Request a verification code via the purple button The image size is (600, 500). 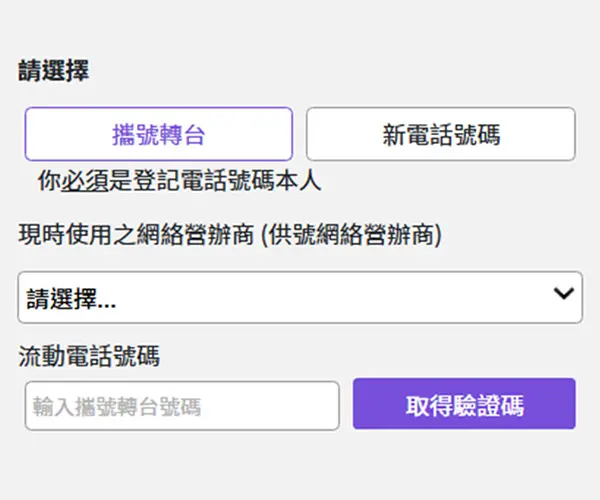click(x=464, y=404)
